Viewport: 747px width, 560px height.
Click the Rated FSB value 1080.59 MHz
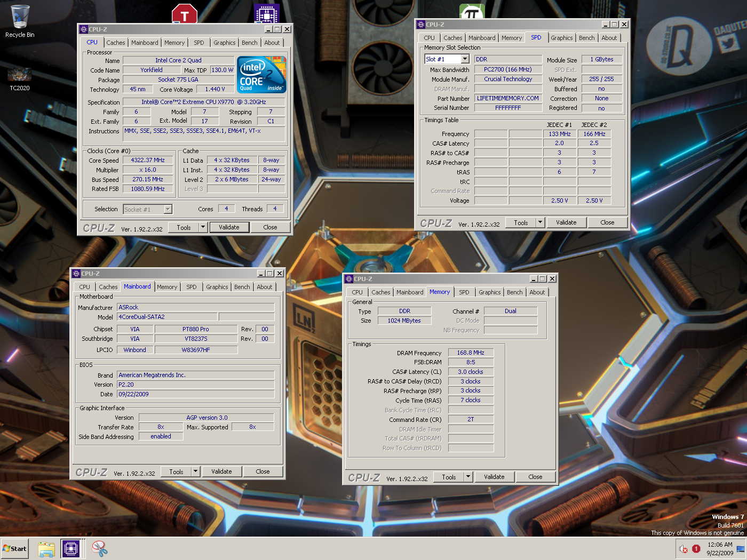point(148,189)
